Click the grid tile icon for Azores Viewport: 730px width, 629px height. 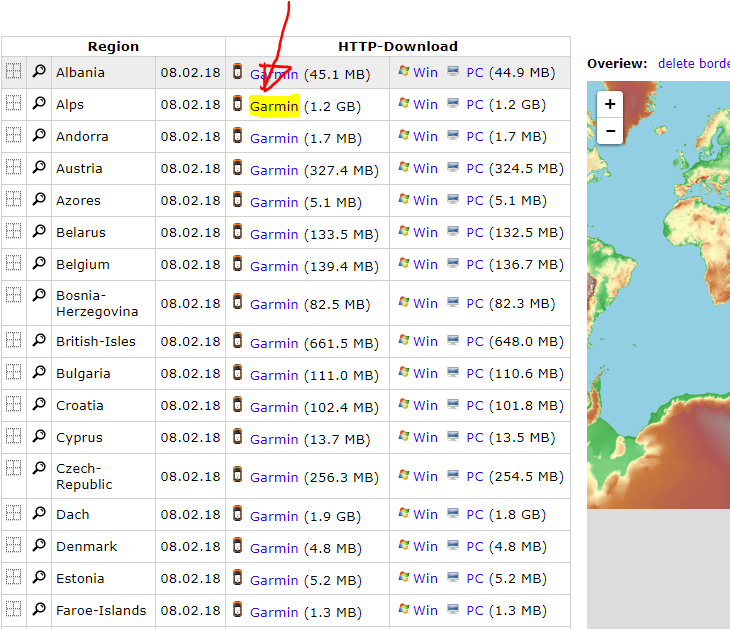tap(14, 199)
